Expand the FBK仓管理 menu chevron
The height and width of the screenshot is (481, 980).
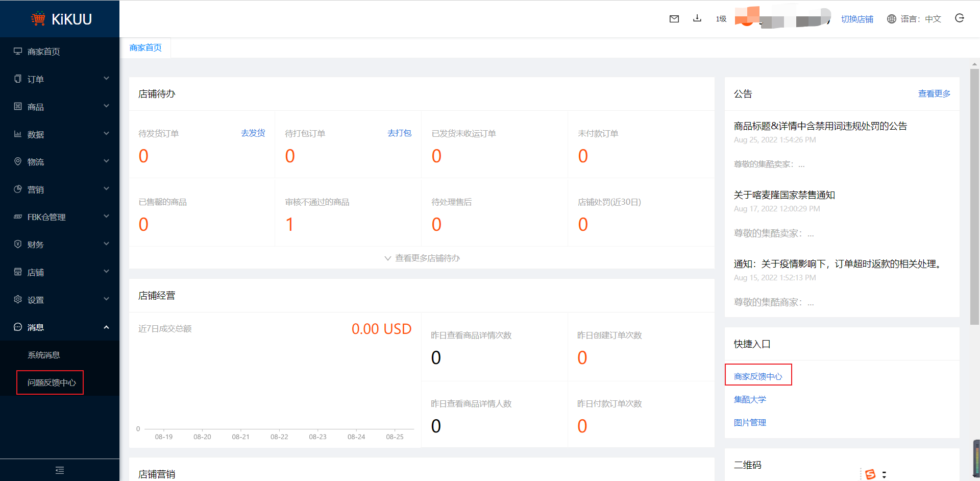(106, 216)
